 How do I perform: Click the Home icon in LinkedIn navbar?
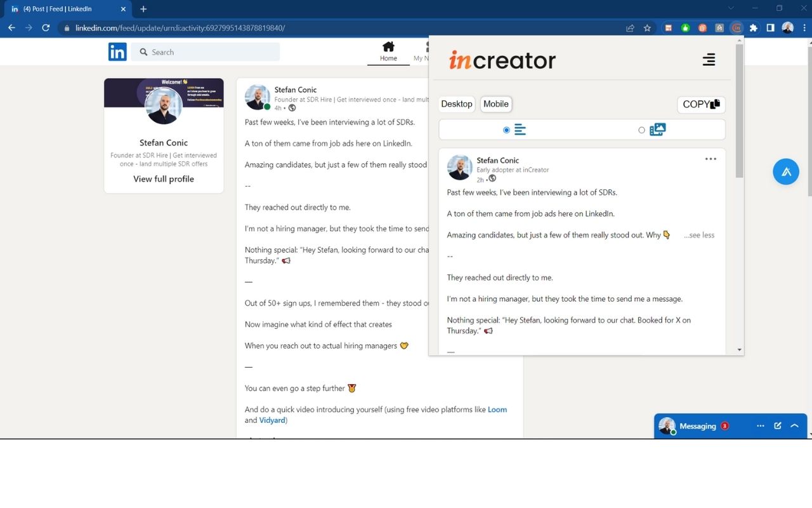(x=388, y=48)
